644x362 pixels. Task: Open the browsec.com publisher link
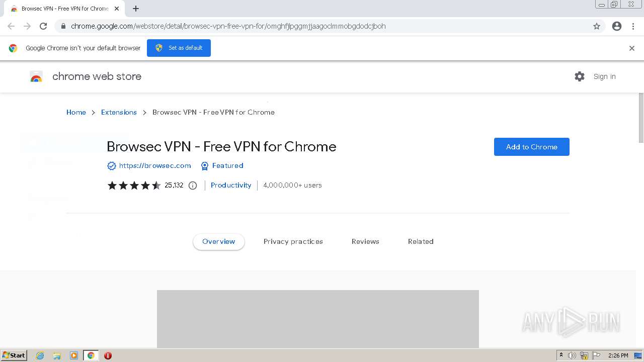click(155, 166)
